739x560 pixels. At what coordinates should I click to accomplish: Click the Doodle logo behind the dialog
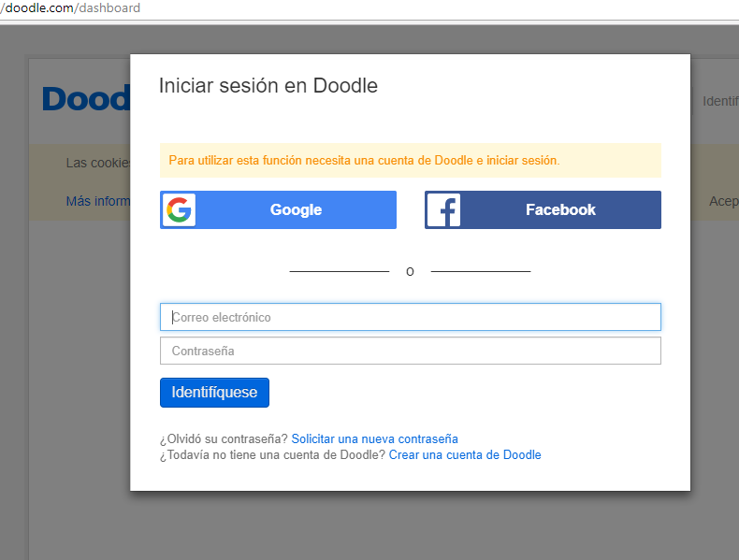86,99
